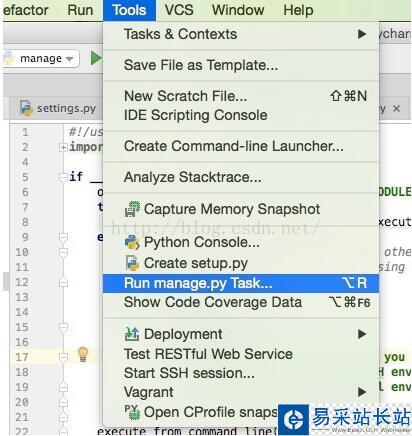Click the Deployment icon in menu
Image resolution: width=412 pixels, height=436 pixels.
coord(132,334)
